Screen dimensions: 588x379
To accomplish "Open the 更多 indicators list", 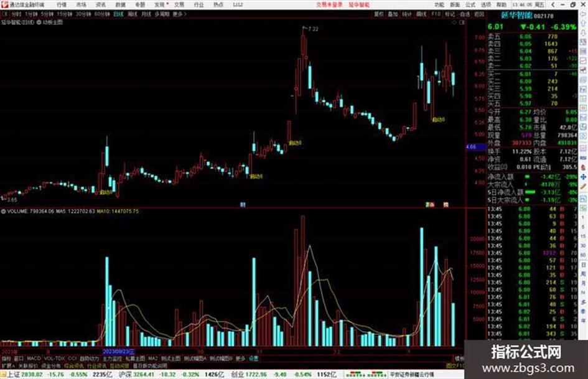I will point(240,358).
